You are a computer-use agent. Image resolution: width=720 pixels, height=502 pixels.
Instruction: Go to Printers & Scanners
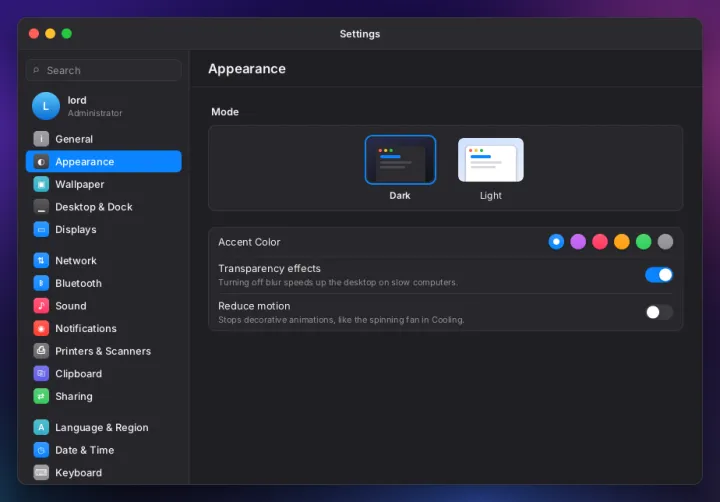[x=104, y=351]
